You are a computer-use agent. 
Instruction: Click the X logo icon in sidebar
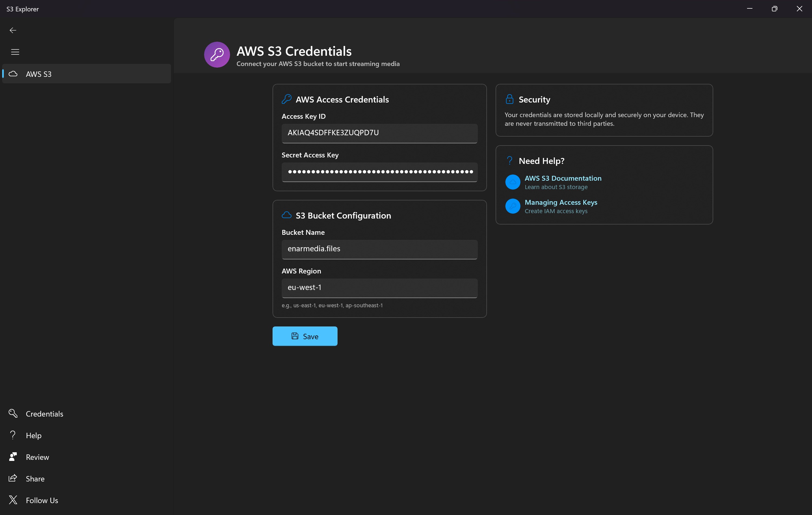[13, 500]
